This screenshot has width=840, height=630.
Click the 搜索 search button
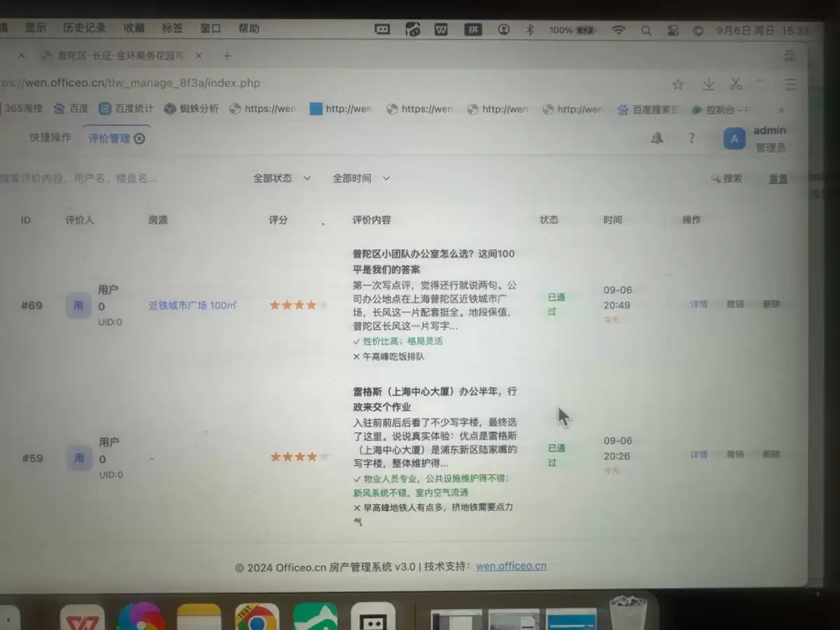pyautogui.click(x=727, y=178)
